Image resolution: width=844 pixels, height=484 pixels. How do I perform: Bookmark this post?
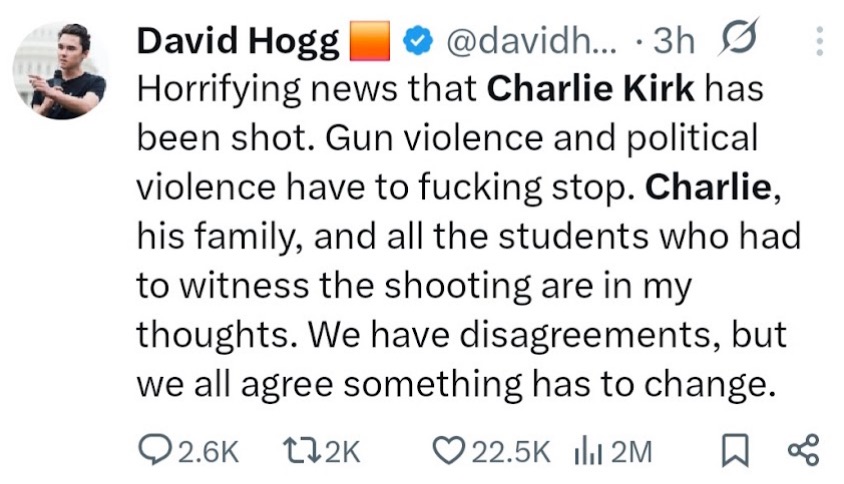point(734,450)
